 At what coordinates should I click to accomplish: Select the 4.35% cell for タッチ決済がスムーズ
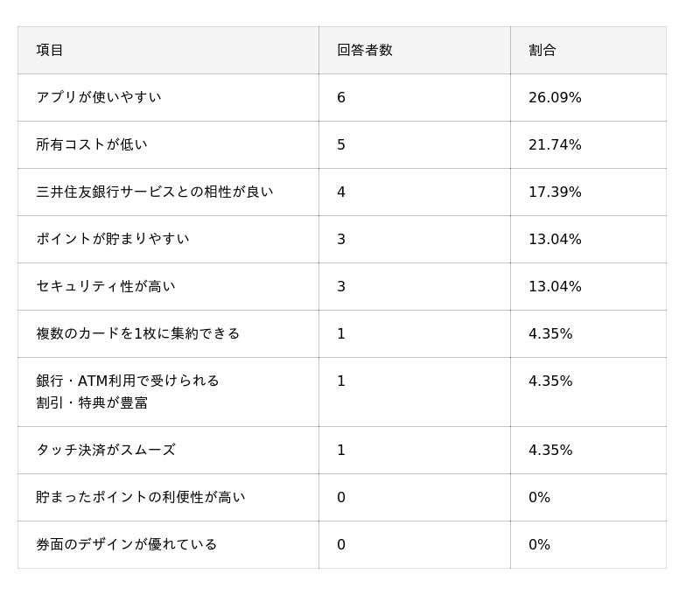pyautogui.click(x=550, y=450)
